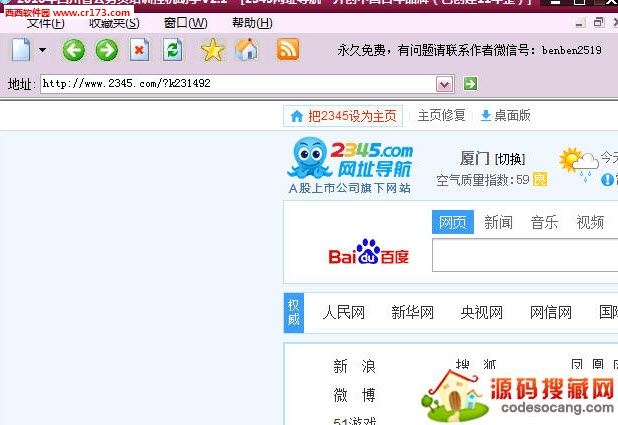
Task: Click the new page document icon
Action: (21, 49)
